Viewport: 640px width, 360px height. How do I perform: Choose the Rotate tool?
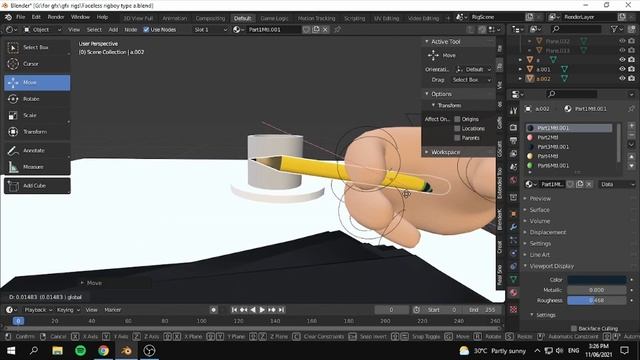click(x=37, y=99)
